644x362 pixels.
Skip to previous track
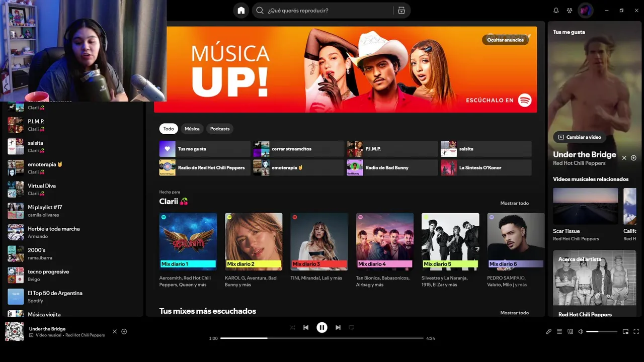(306, 327)
